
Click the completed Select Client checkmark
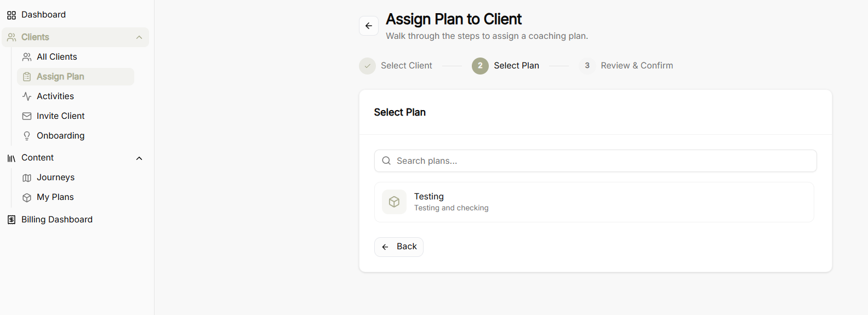(367, 66)
